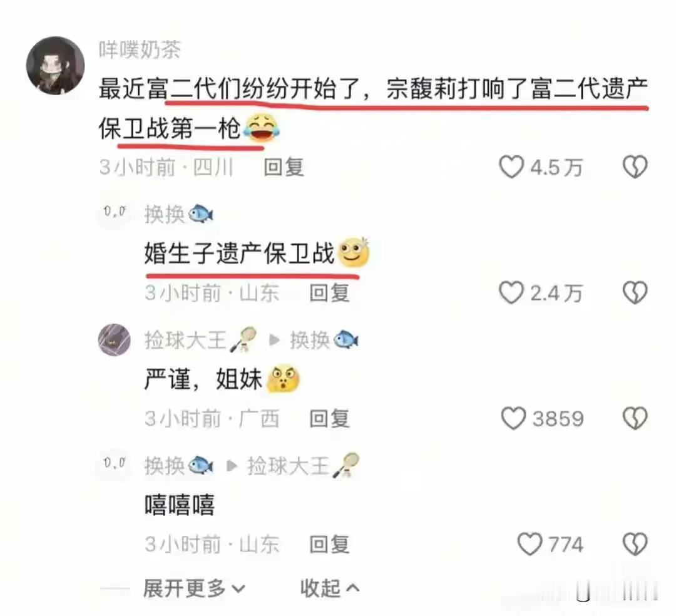Dislike the comment with 4.5万 likes
The image size is (676, 616).
[635, 167]
